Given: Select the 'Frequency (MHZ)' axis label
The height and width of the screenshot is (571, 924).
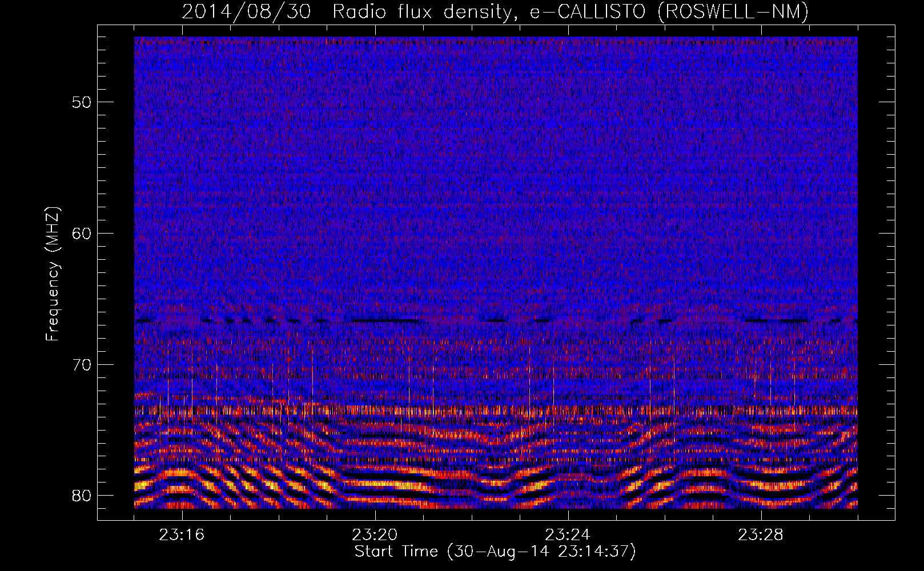Looking at the screenshot, I should pyautogui.click(x=52, y=274).
